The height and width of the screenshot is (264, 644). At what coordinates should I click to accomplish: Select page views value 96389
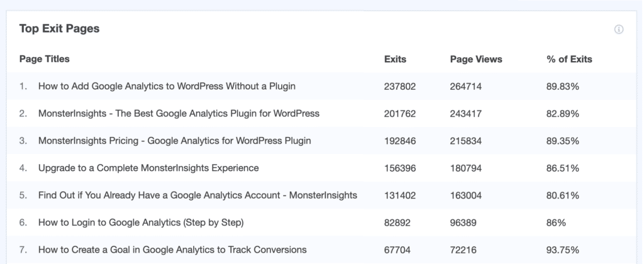point(464,223)
